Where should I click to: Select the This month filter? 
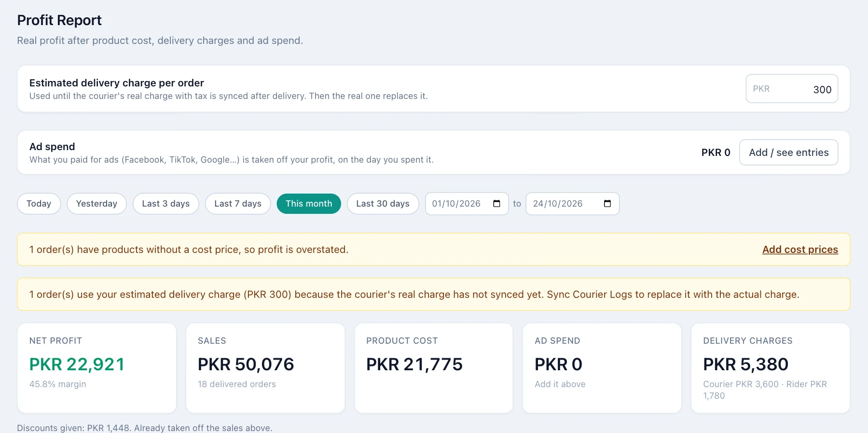[309, 204]
